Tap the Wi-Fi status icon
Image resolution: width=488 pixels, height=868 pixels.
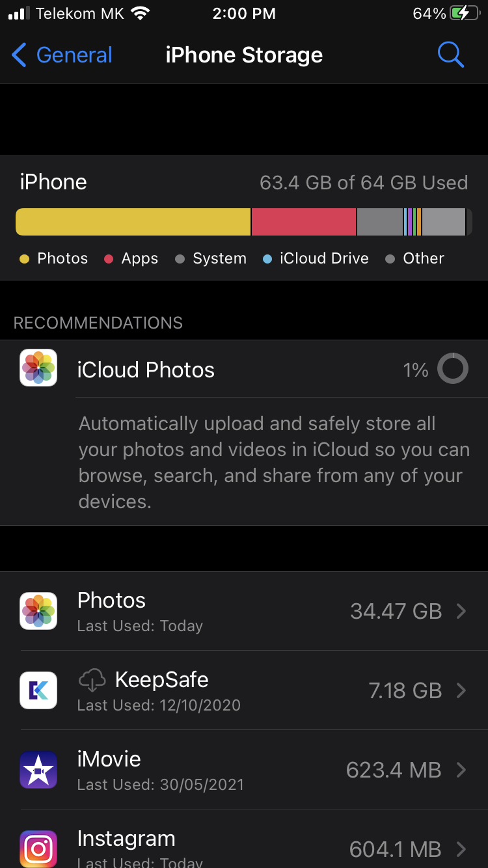pyautogui.click(x=139, y=14)
